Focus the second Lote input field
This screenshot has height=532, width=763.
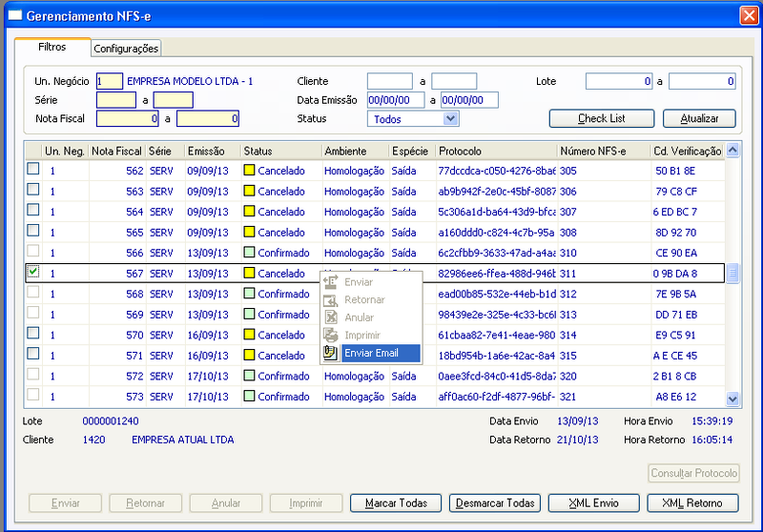point(702,81)
